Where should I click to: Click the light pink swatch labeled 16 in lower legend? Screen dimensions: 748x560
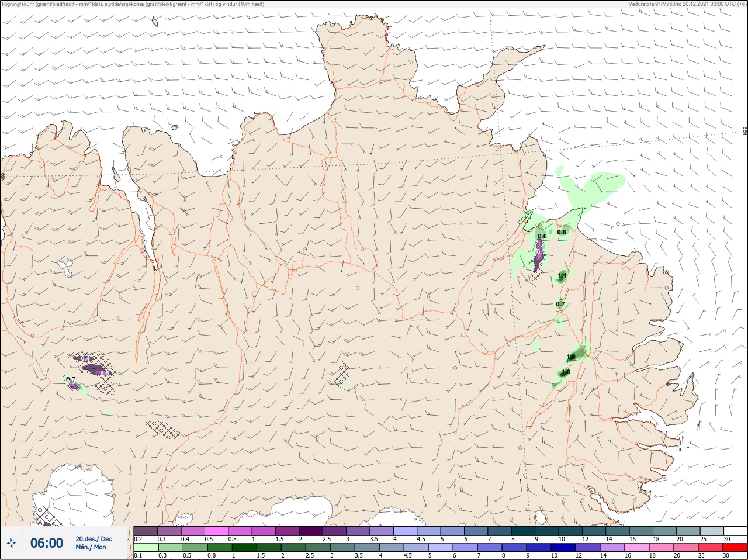point(636,548)
